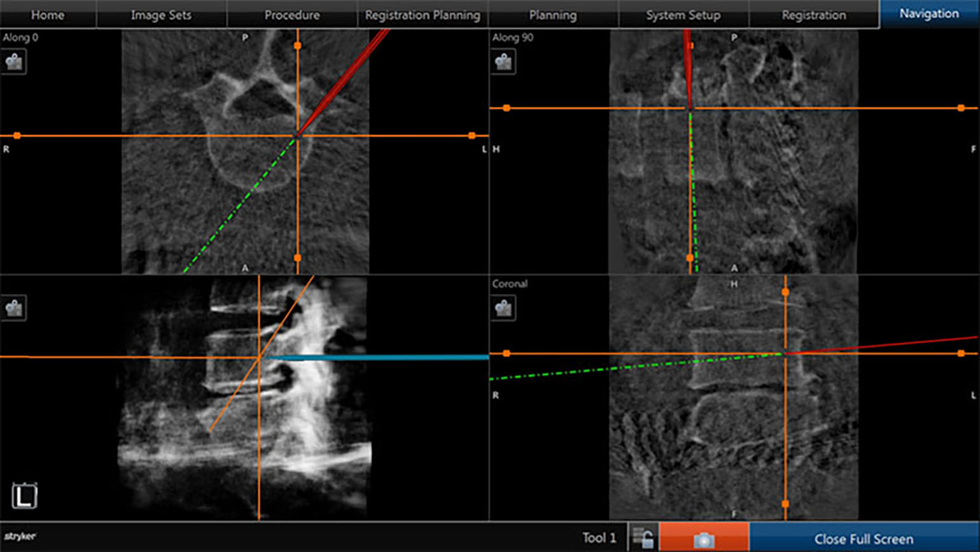Click top orange crosshair handle in Coronal view
Image resolution: width=980 pixels, height=552 pixels.
click(785, 292)
